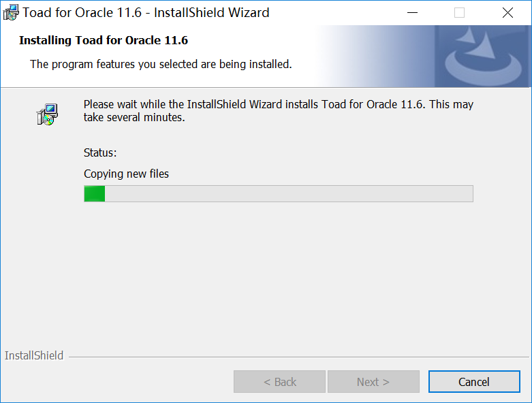The image size is (532, 403).
Task: Click the empty grey part of the progress bar
Action: click(x=286, y=194)
